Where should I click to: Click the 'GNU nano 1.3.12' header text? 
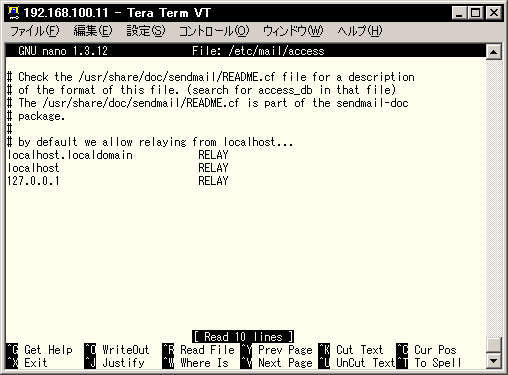63,51
